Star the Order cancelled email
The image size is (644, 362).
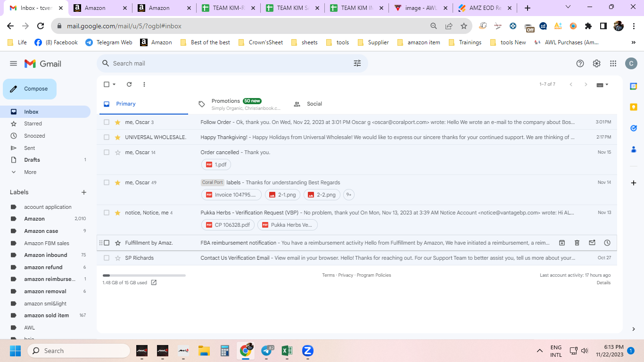(x=118, y=152)
